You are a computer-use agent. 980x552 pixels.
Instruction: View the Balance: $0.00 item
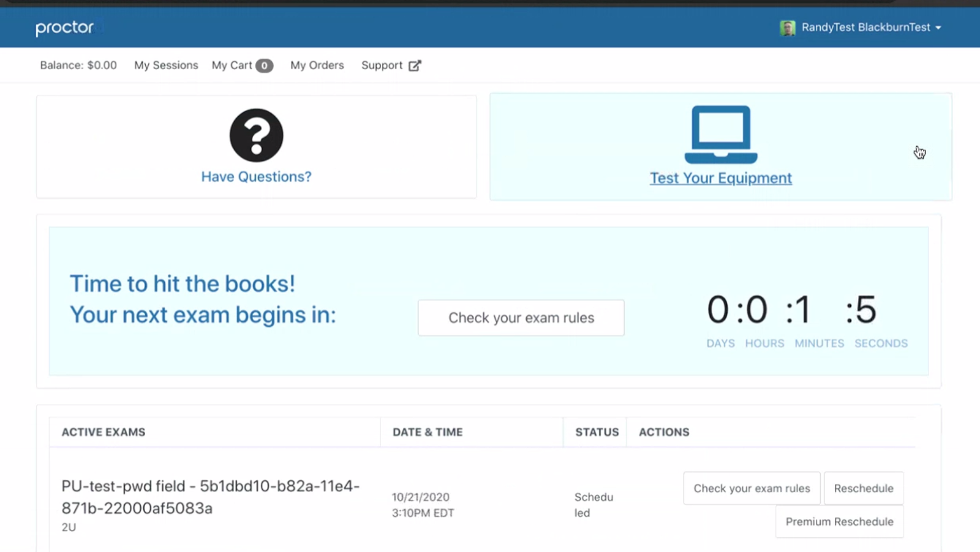click(78, 65)
